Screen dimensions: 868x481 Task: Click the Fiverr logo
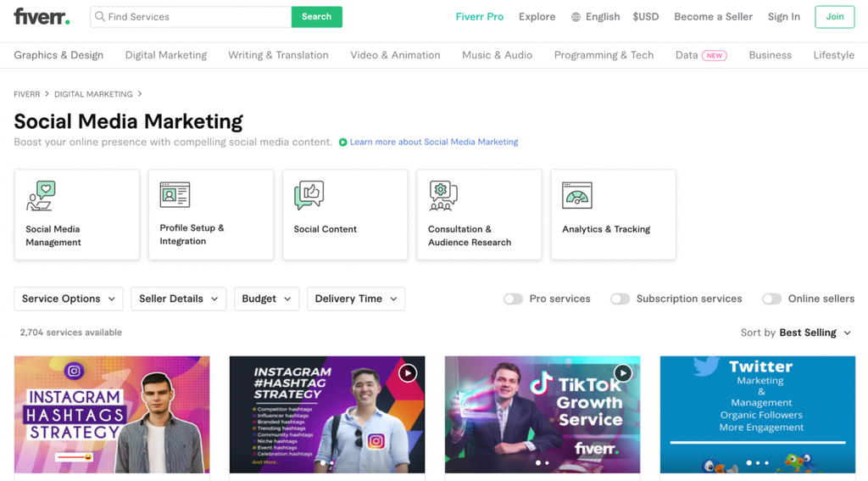tap(42, 17)
